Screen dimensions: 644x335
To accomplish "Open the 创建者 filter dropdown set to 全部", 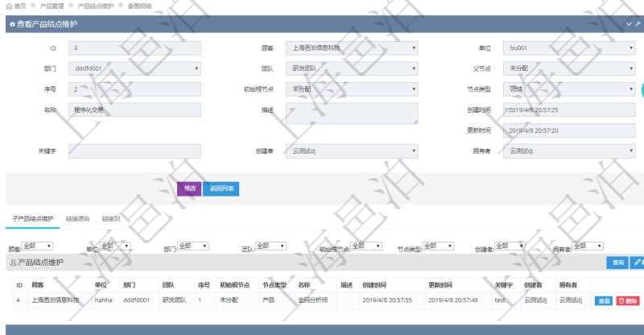I will pyautogui.click(x=510, y=246).
